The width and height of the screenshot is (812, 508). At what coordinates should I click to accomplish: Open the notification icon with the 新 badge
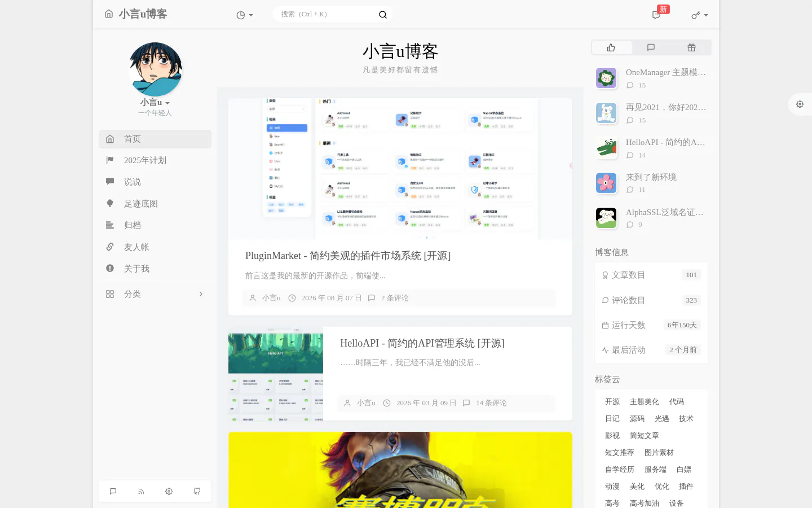tap(656, 15)
